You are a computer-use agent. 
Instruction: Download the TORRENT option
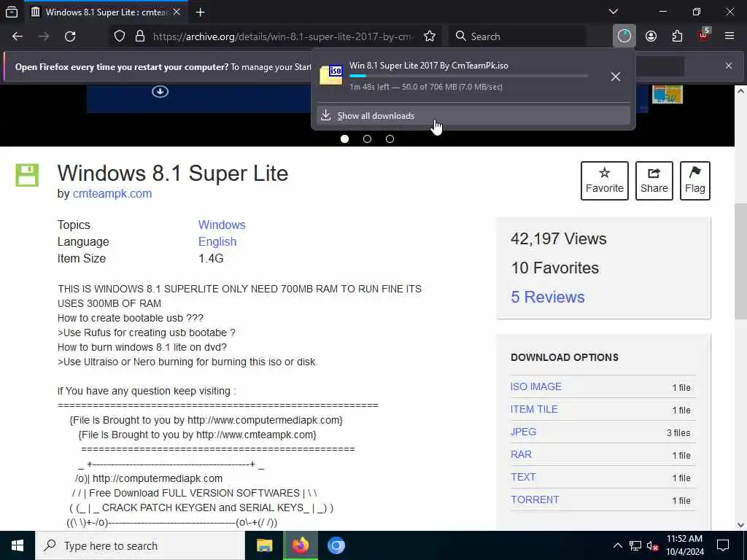(x=535, y=499)
